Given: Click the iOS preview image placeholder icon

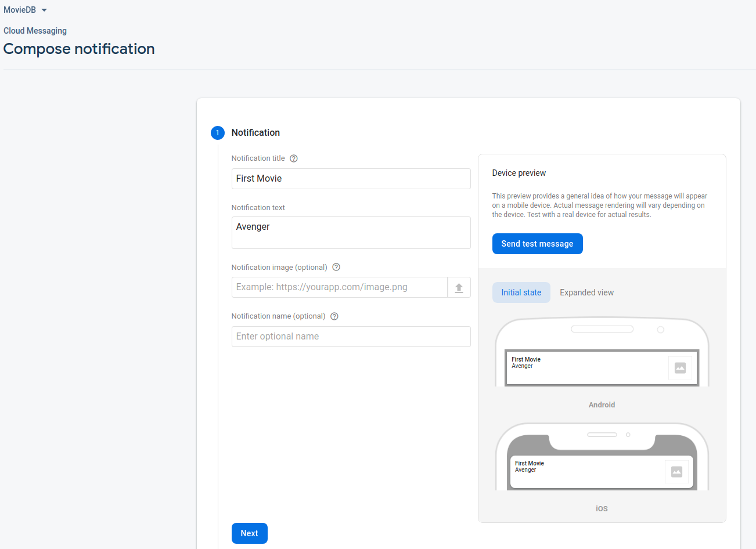Looking at the screenshot, I should (x=676, y=471).
